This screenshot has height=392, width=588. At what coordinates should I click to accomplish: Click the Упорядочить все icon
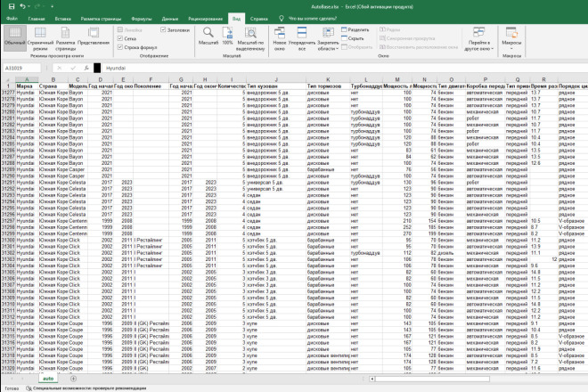coord(302,38)
